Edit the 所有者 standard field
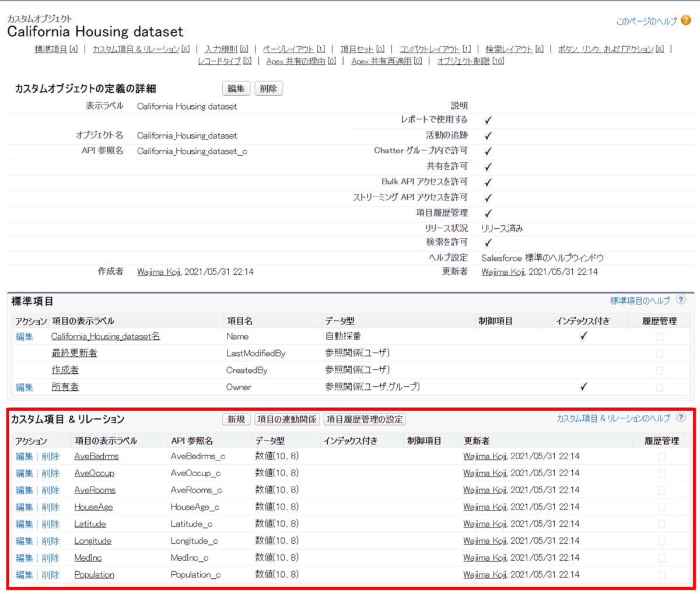700x594 pixels. tap(24, 387)
